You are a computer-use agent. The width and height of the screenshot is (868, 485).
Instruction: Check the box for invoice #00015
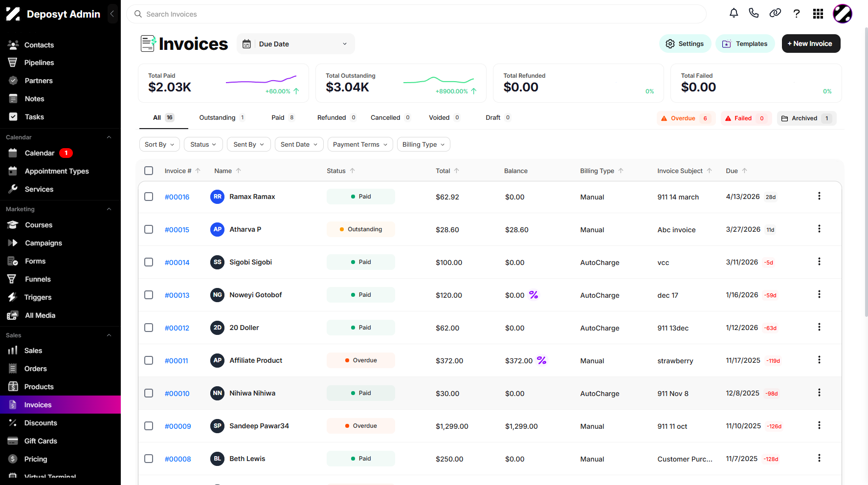coord(149,229)
